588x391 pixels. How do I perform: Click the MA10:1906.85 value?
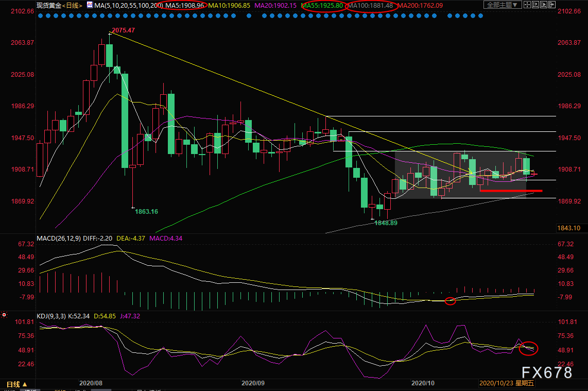click(x=229, y=6)
